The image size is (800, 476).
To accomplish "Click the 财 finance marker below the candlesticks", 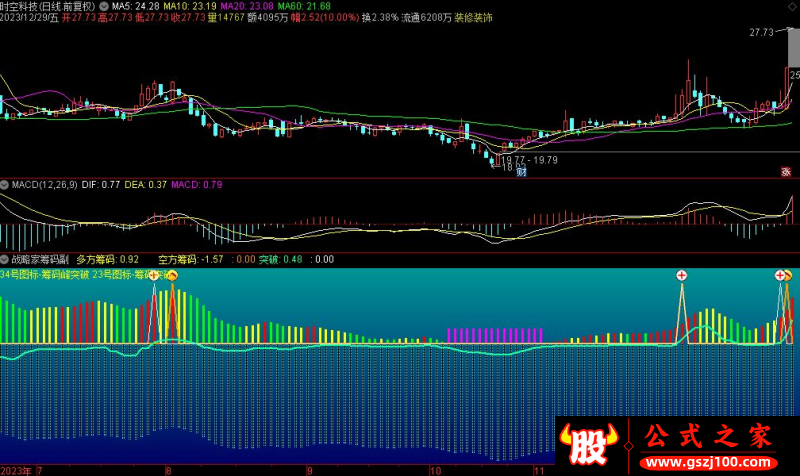I will pyautogui.click(x=521, y=171).
